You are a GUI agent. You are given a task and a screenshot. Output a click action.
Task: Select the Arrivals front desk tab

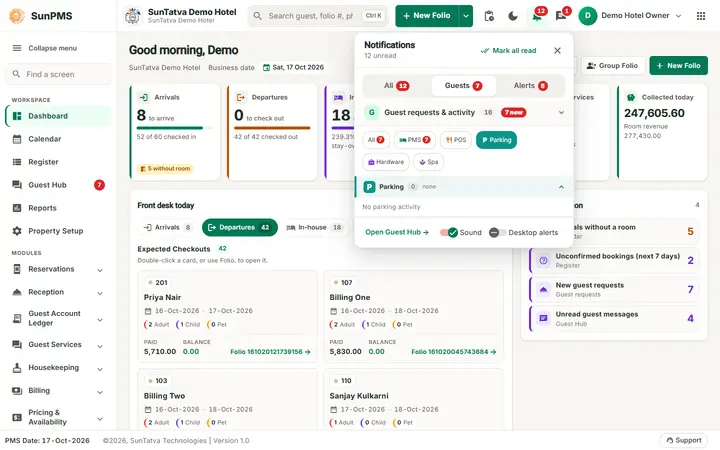pos(168,227)
